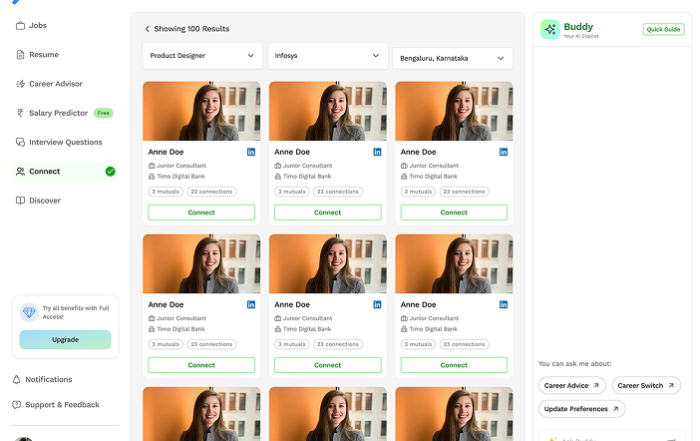Expand the Infosys company dropdown
The width and height of the screenshot is (700, 441).
[328, 56]
